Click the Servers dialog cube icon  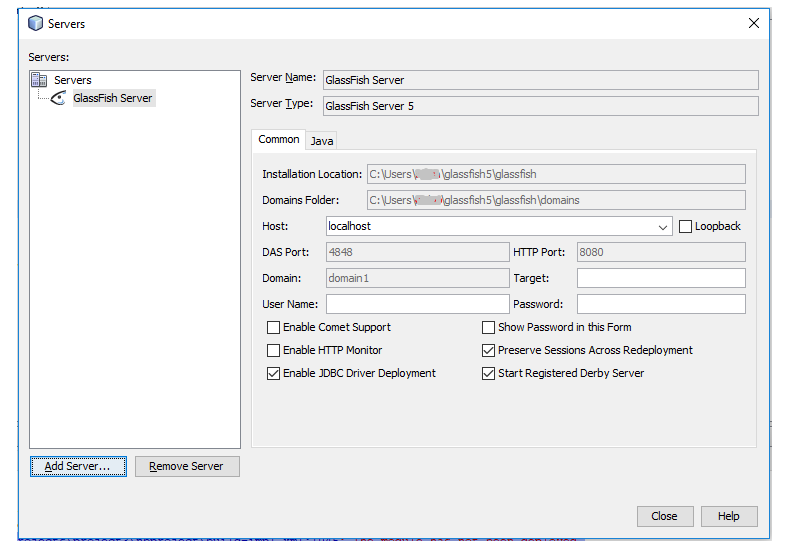point(36,23)
